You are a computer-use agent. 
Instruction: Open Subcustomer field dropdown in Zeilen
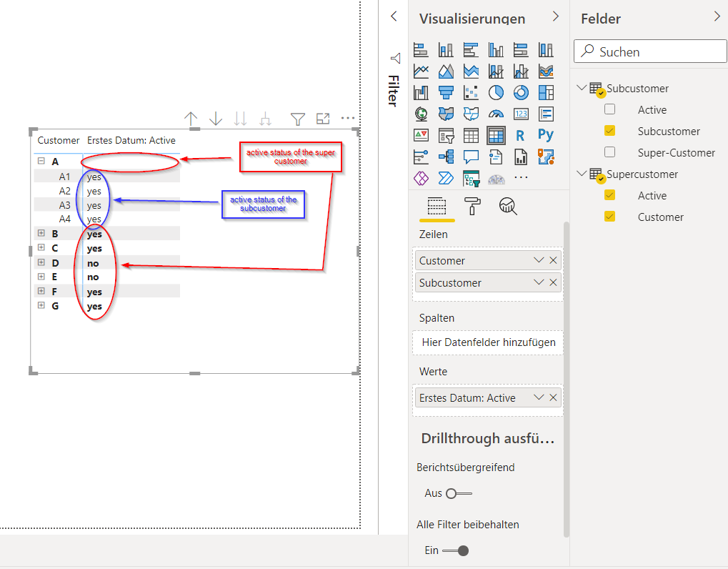[x=539, y=282]
